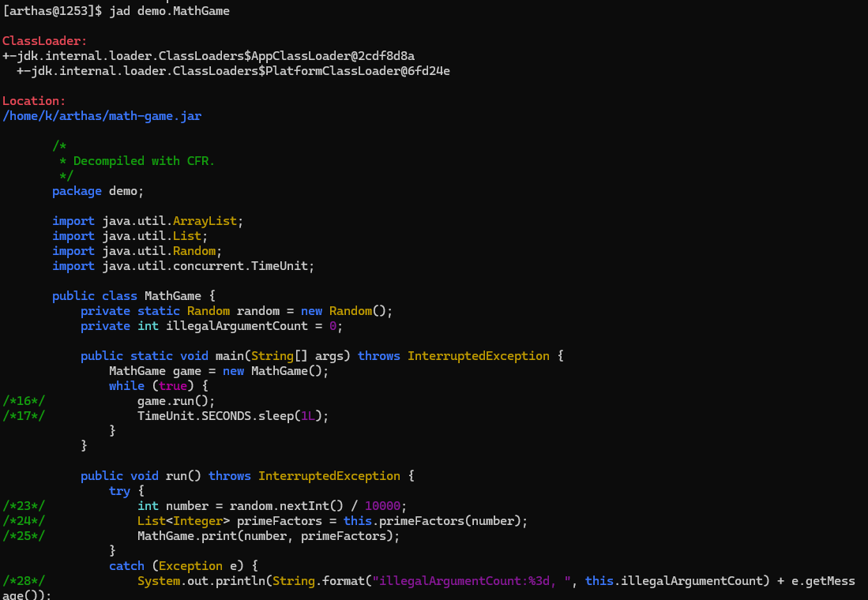The image size is (868, 600).
Task: Click the path /home/k/arthas/math-game.jar
Action: click(102, 116)
